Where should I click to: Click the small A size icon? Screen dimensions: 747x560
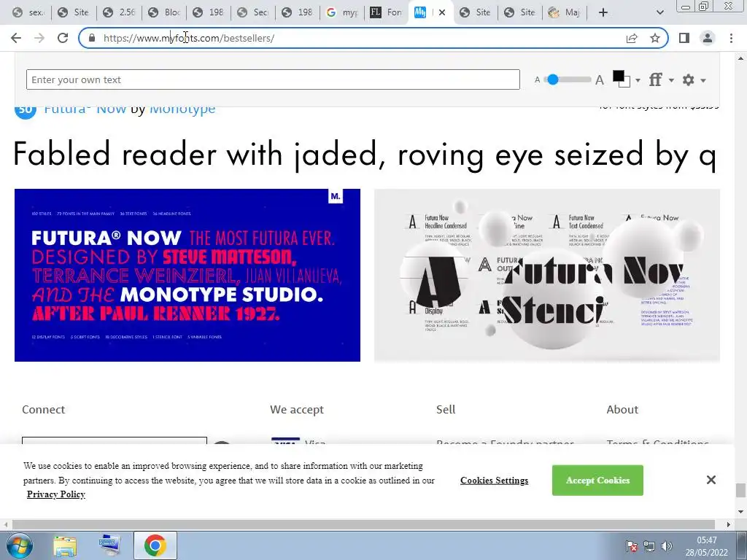537,80
